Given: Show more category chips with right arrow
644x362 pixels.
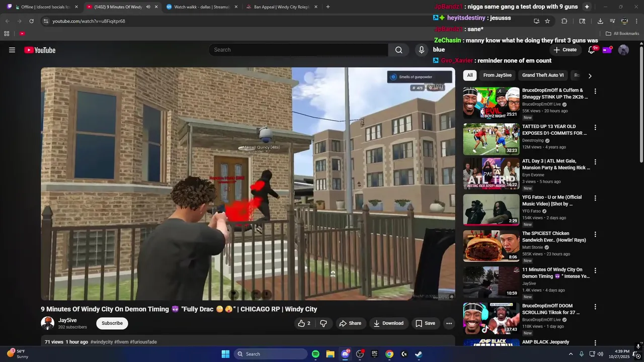Looking at the screenshot, I should (590, 75).
